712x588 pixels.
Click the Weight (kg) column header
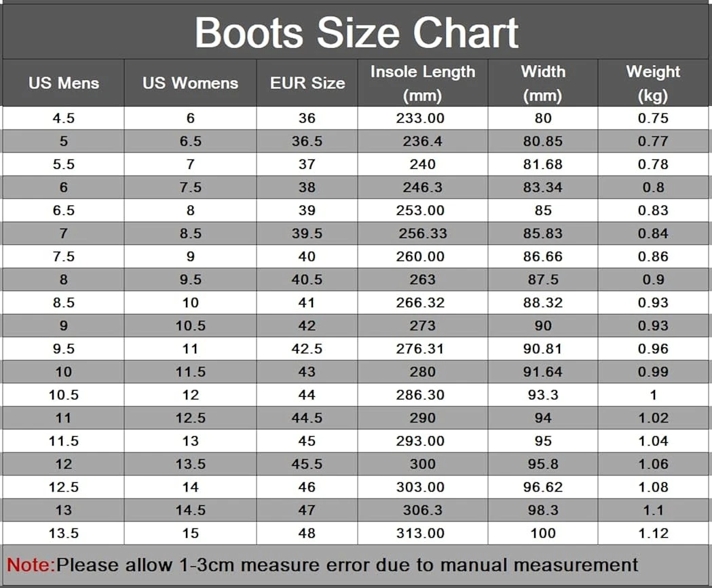coord(653,83)
